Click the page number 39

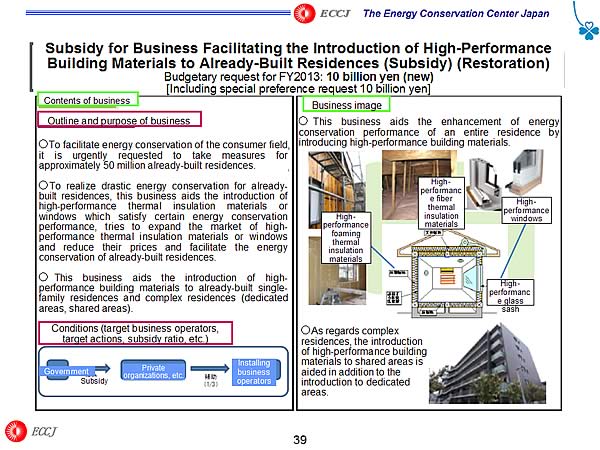[x=300, y=440]
